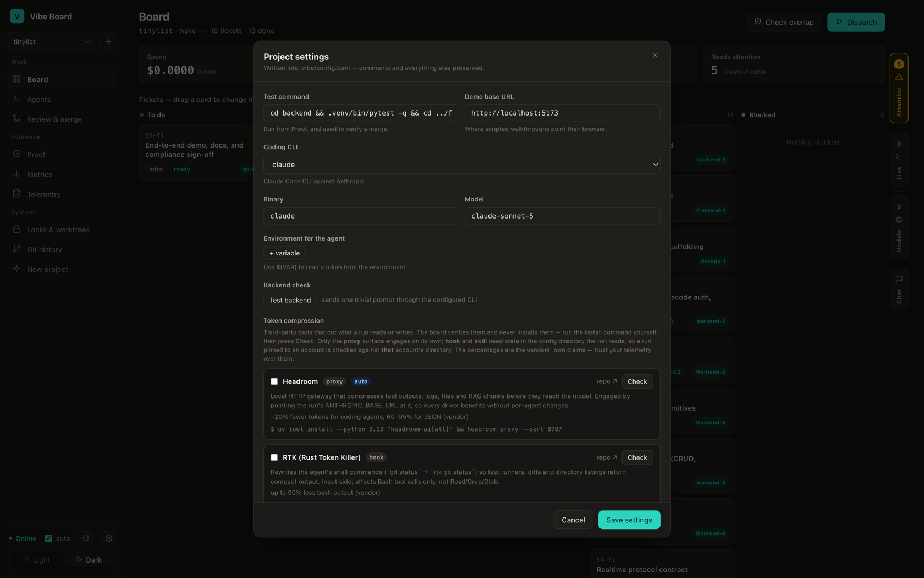The image size is (924, 578).
Task: Click the Model input field
Action: (x=562, y=216)
